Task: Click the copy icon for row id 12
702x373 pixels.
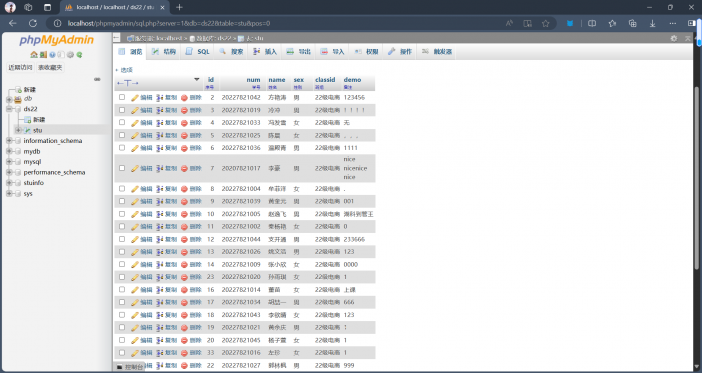Action: pos(159,240)
